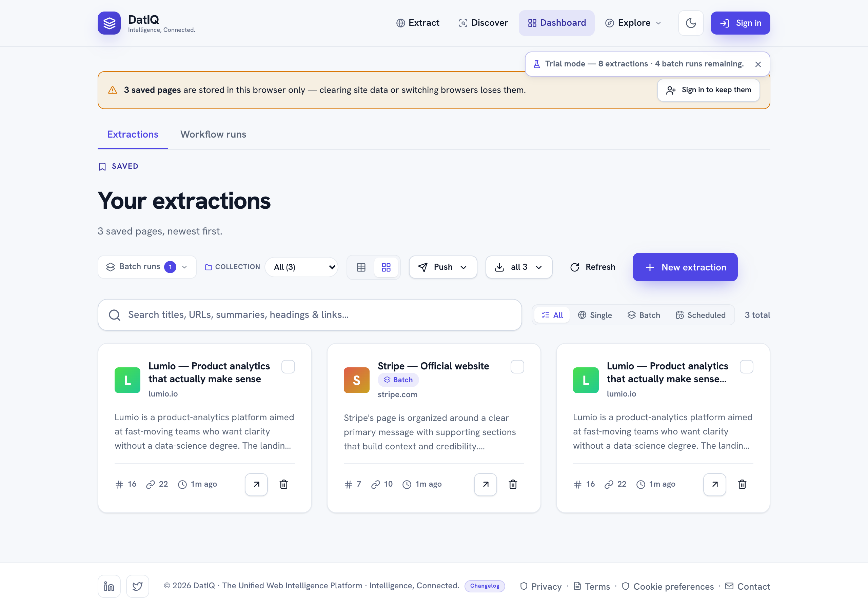Open the Changelog badge link

click(x=485, y=586)
